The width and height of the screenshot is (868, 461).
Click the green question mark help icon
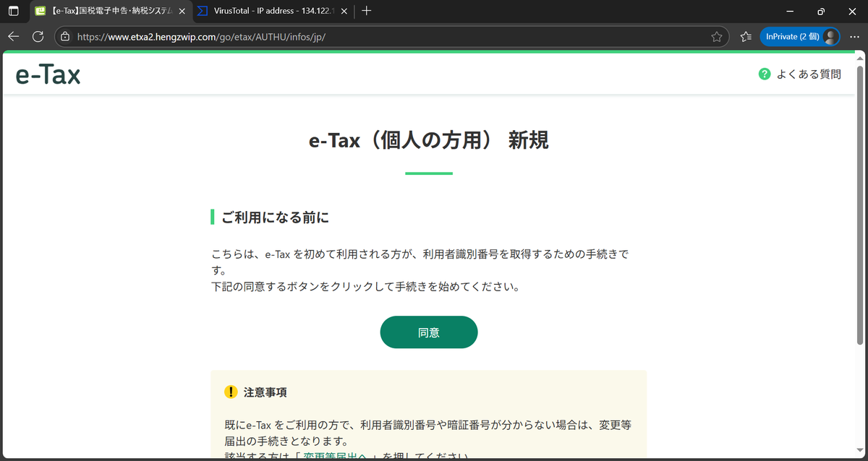tap(765, 74)
